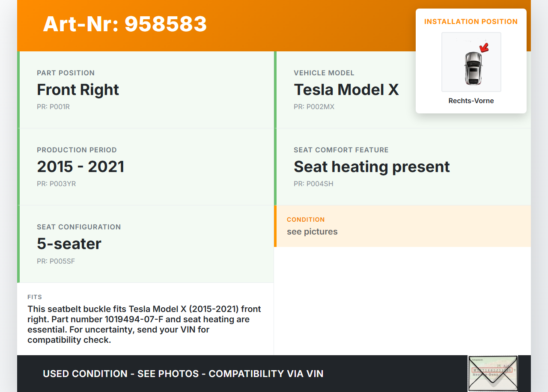Click the red arrow on the car diagram
The image size is (548, 392).
pos(484,47)
